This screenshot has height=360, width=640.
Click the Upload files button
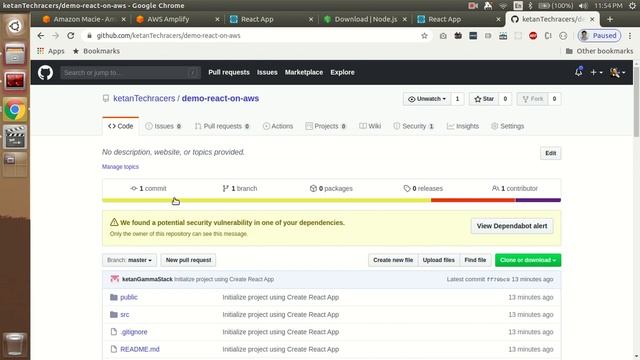[438, 260]
